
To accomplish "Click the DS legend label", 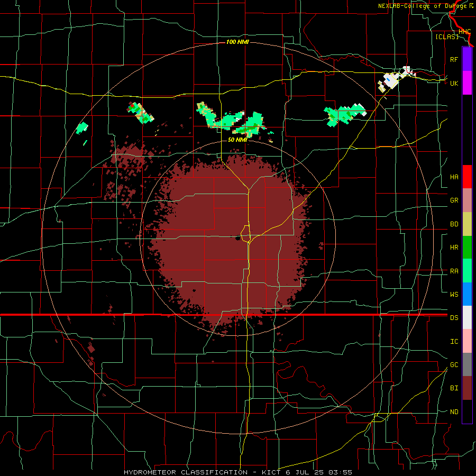I will (x=454, y=318).
